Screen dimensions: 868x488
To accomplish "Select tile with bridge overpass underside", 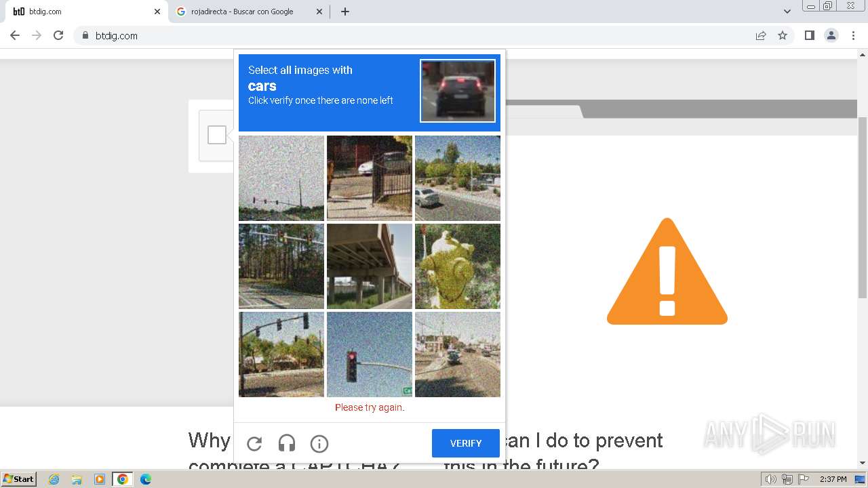I will (370, 266).
